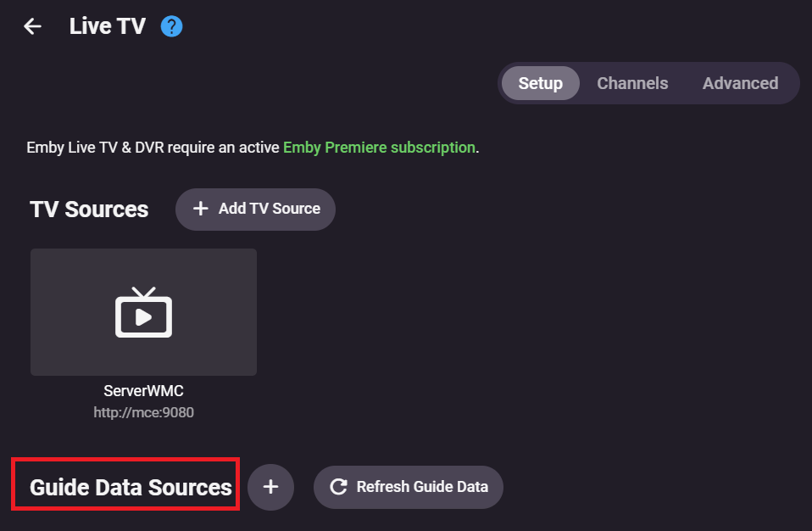Click the ServerWMC name label

[143, 392]
